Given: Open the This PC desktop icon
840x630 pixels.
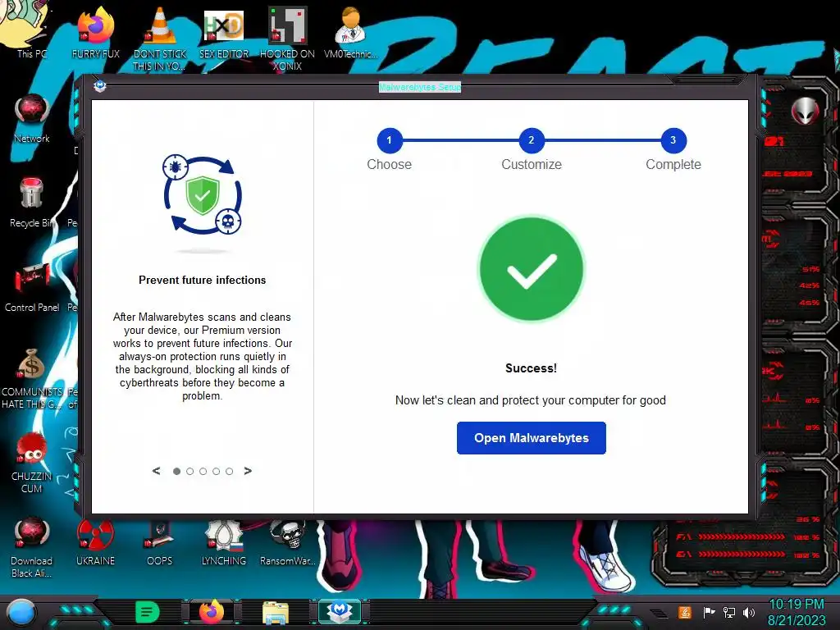Looking at the screenshot, I should tap(27, 30).
